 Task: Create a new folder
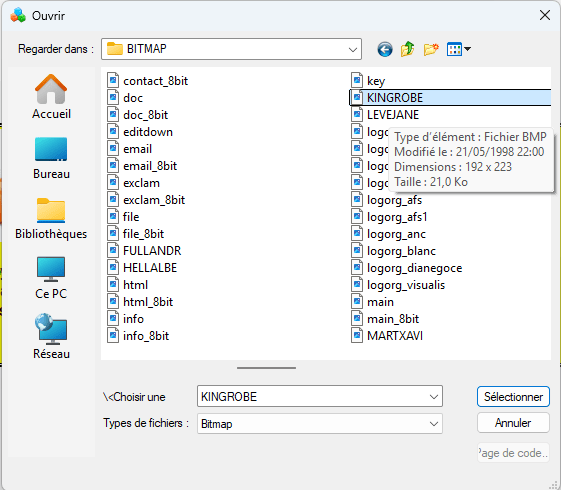(x=431, y=49)
